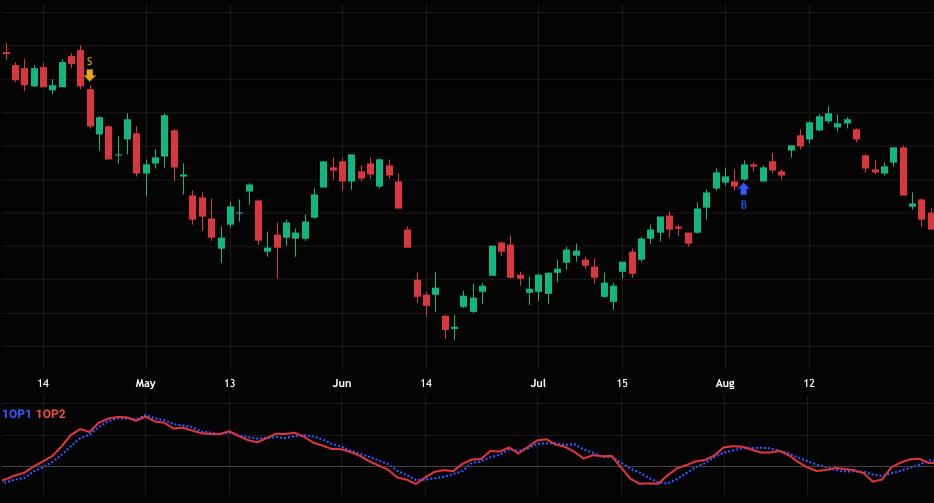Click the large red candle below the S marker
The height and width of the screenshot is (503, 934).
(90, 108)
